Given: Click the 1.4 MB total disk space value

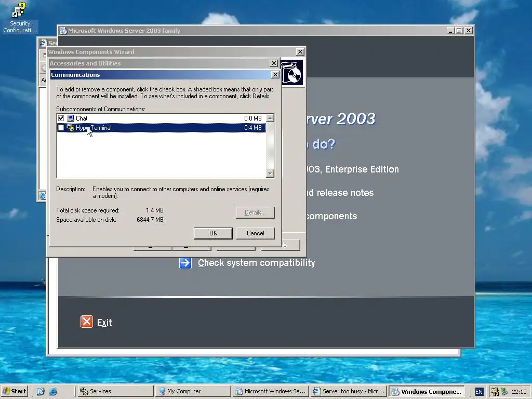Looking at the screenshot, I should pos(155,210).
